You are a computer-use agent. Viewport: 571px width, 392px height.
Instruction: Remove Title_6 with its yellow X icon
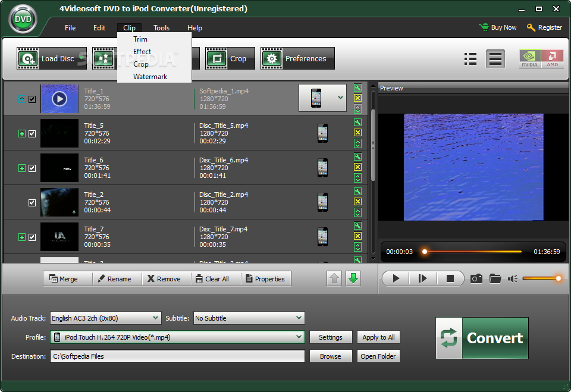357,167
